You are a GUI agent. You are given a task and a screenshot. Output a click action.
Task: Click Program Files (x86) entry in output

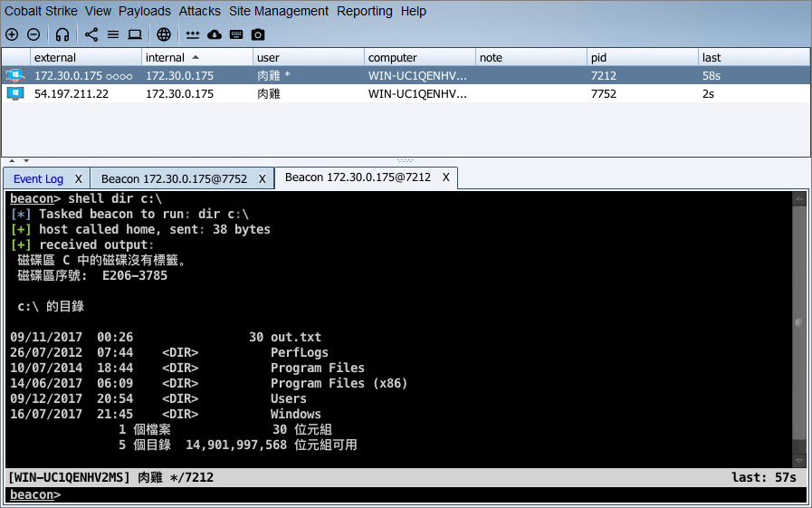[x=339, y=383]
